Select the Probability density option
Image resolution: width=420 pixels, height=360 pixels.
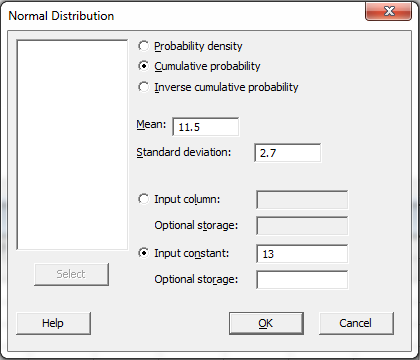point(144,46)
